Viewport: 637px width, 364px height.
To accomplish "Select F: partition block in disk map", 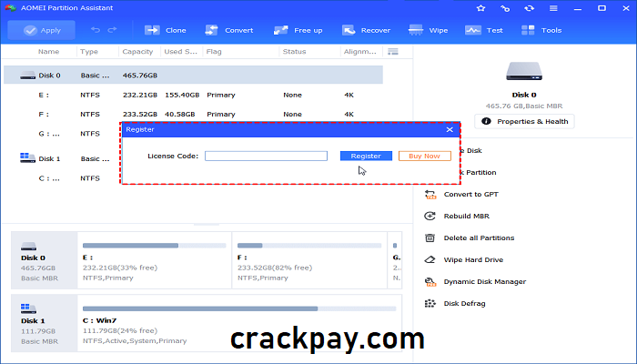I will pyautogui.click(x=309, y=260).
